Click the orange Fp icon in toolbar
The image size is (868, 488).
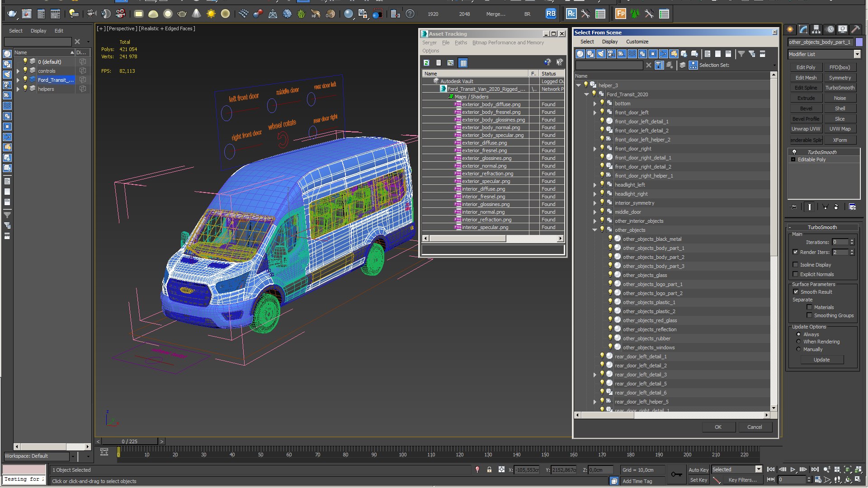coord(620,14)
